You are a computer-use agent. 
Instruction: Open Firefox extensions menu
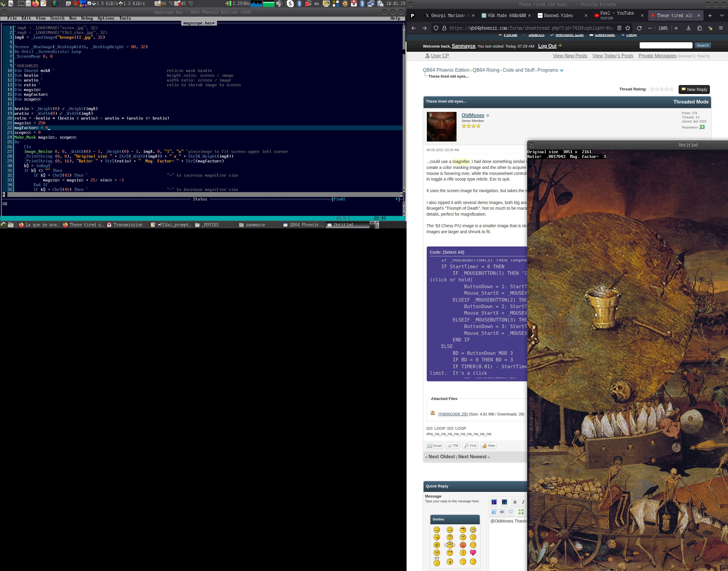coord(699,29)
